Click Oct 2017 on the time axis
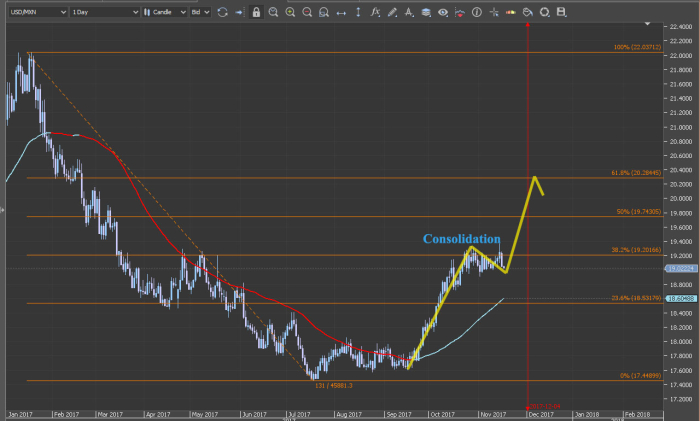 pyautogui.click(x=442, y=414)
